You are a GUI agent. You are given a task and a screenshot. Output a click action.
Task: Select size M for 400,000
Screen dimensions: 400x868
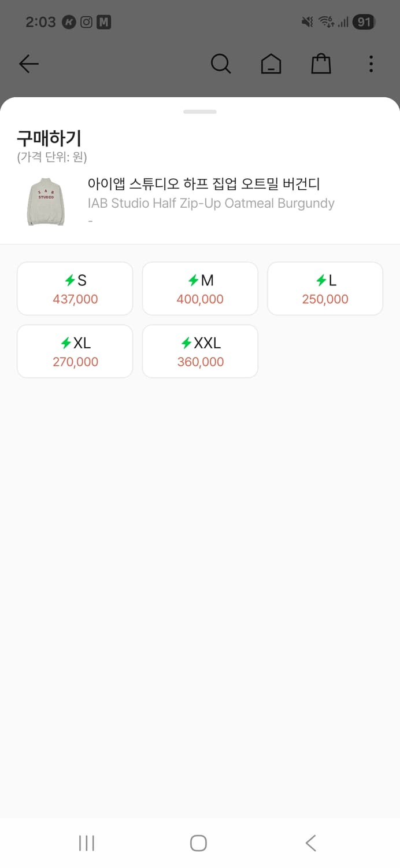[x=200, y=289]
